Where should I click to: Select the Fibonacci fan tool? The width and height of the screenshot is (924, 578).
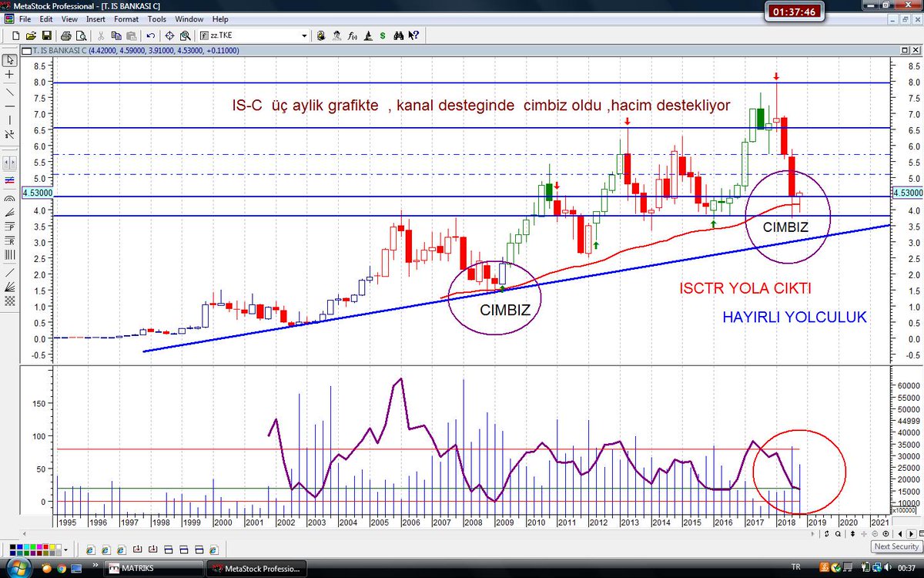coord(9,211)
